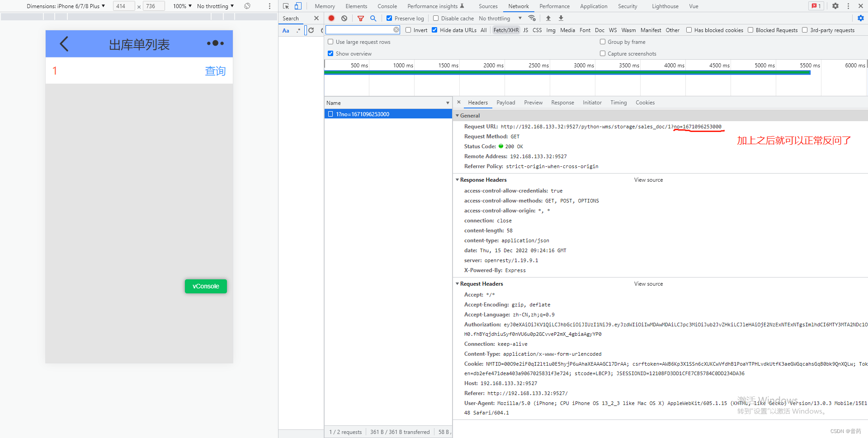Clear the network request log
Viewport: 868px width, 438px height.
coord(344,18)
